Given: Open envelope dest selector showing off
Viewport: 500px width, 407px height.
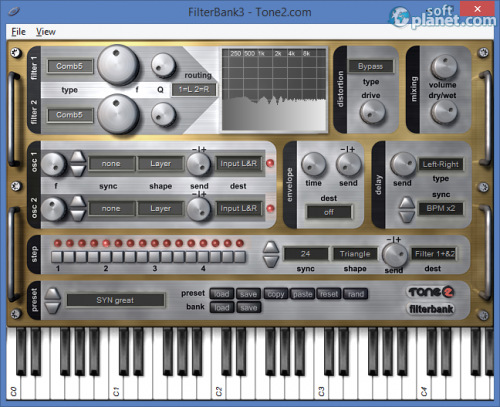Looking at the screenshot, I should (329, 212).
